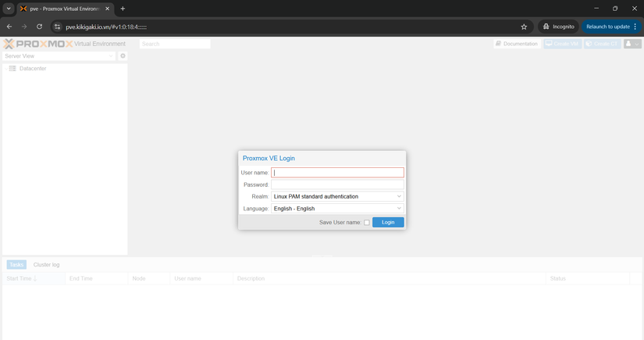
Task: Click Relaunch to update button
Action: (x=608, y=27)
